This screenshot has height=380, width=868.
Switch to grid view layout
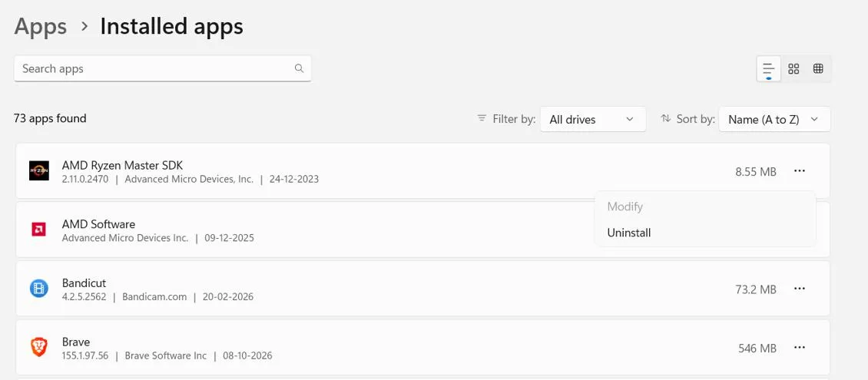793,68
